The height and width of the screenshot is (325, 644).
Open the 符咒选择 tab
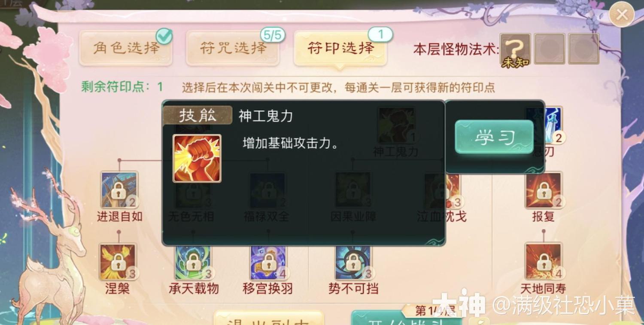[233, 48]
